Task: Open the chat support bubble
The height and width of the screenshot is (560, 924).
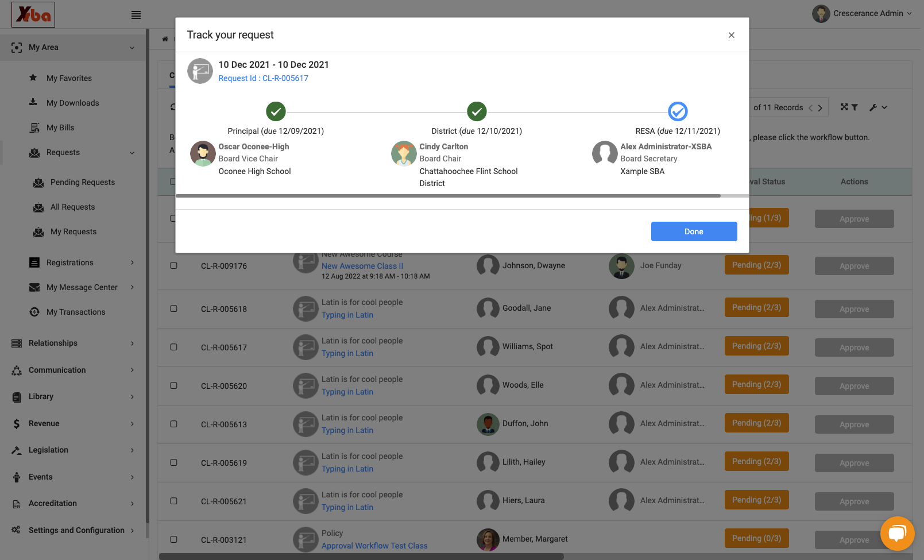Action: tap(897, 534)
